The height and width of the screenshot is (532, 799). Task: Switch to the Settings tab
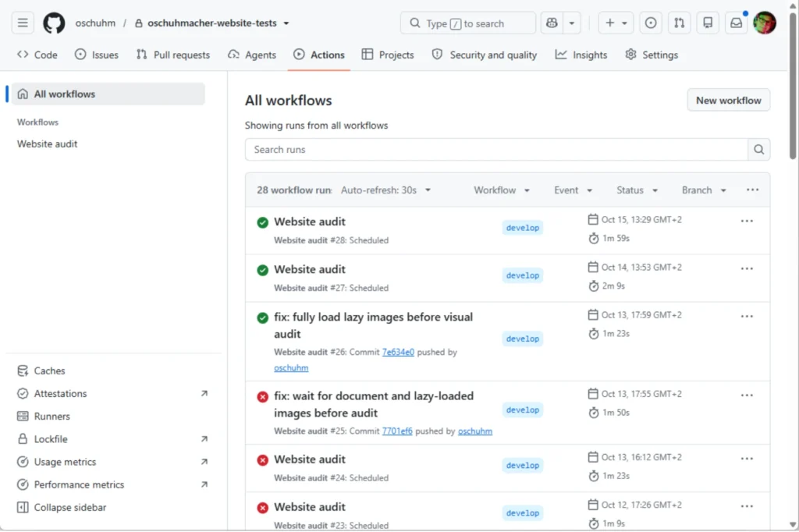652,55
